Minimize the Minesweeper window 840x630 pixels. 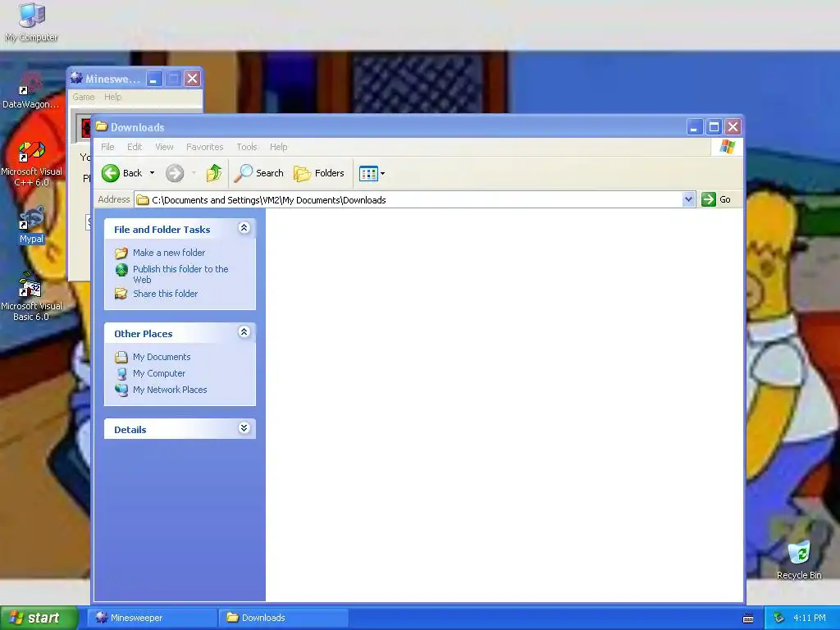tap(153, 79)
